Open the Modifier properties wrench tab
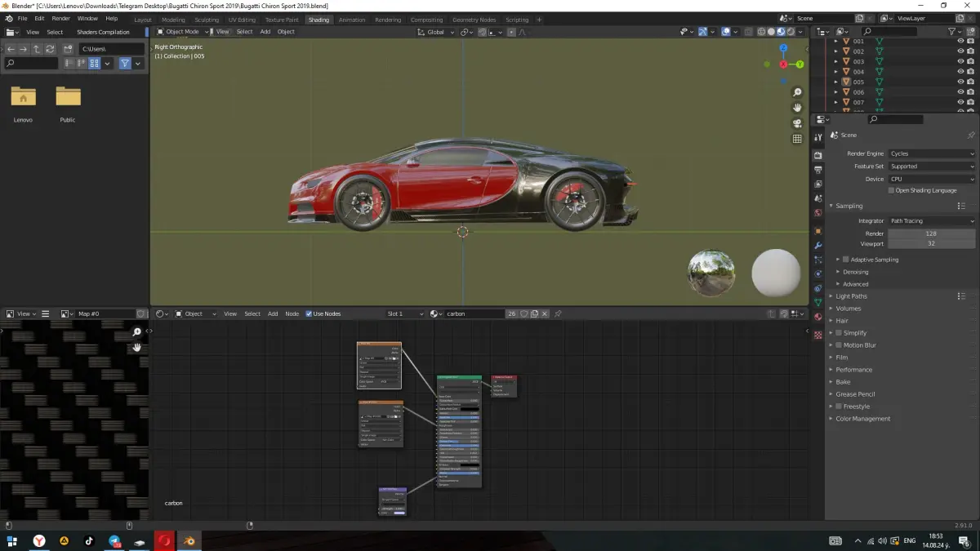The width and height of the screenshot is (980, 551). tap(817, 246)
